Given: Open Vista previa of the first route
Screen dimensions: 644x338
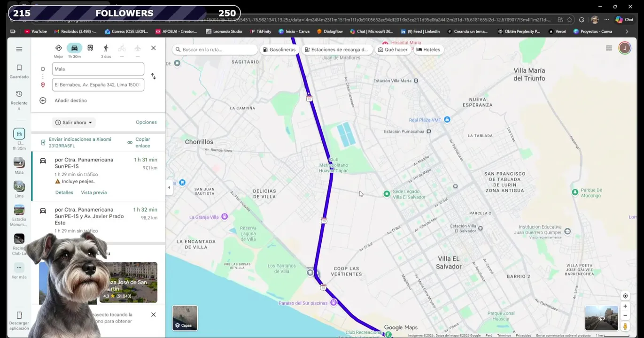Looking at the screenshot, I should pyautogui.click(x=94, y=192).
